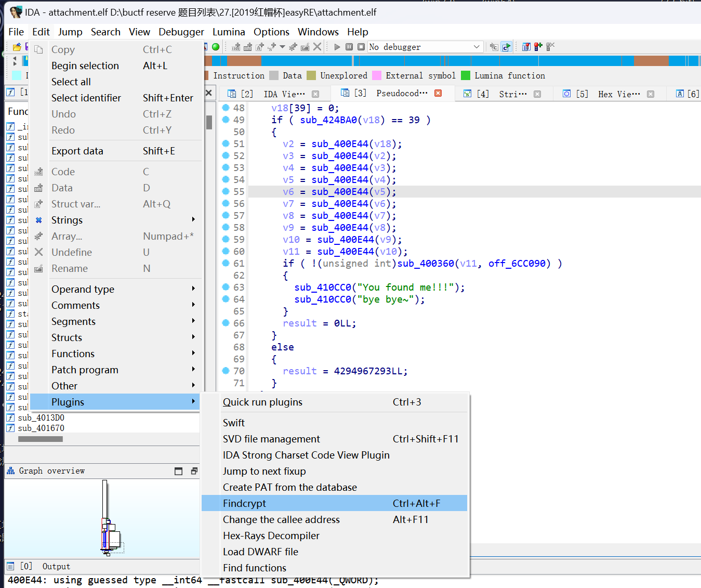Switch to the Hex View tab
Screen dimensions: 701x588
point(610,94)
